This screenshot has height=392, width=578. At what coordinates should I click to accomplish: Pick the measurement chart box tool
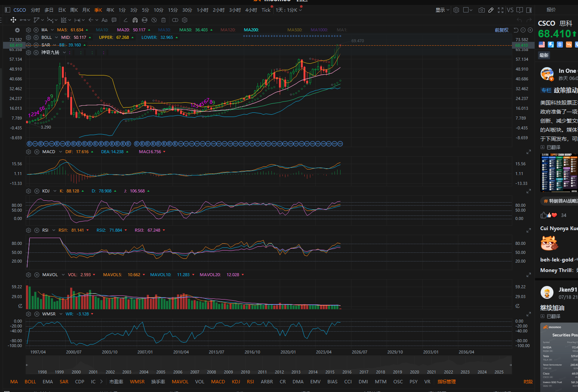point(64,20)
